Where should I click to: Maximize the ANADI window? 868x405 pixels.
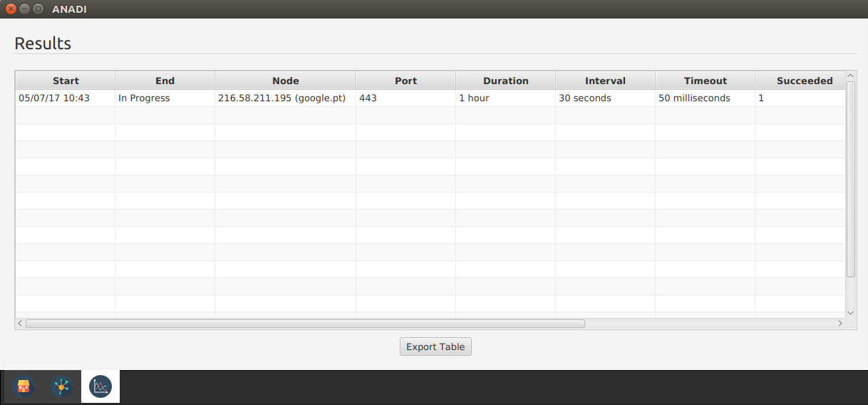pos(38,9)
